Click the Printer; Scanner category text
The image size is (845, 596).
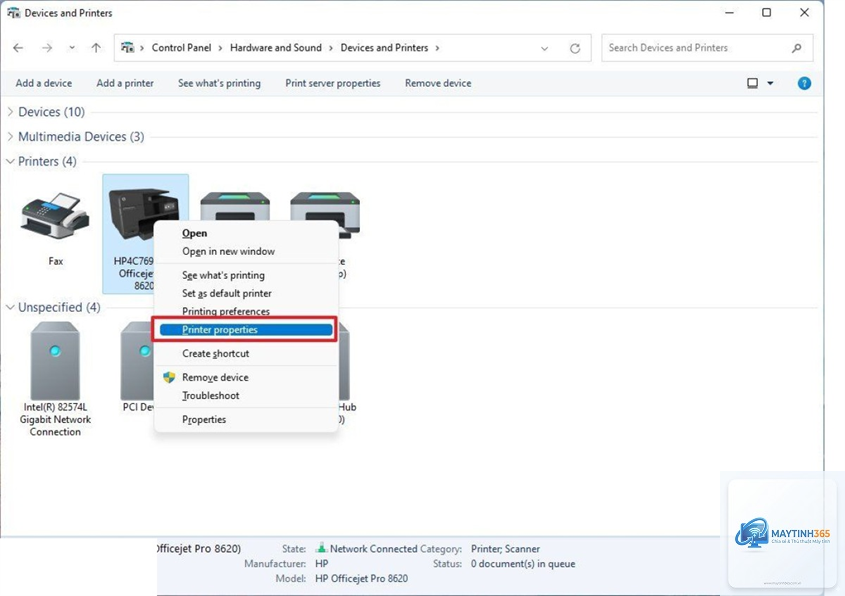505,549
